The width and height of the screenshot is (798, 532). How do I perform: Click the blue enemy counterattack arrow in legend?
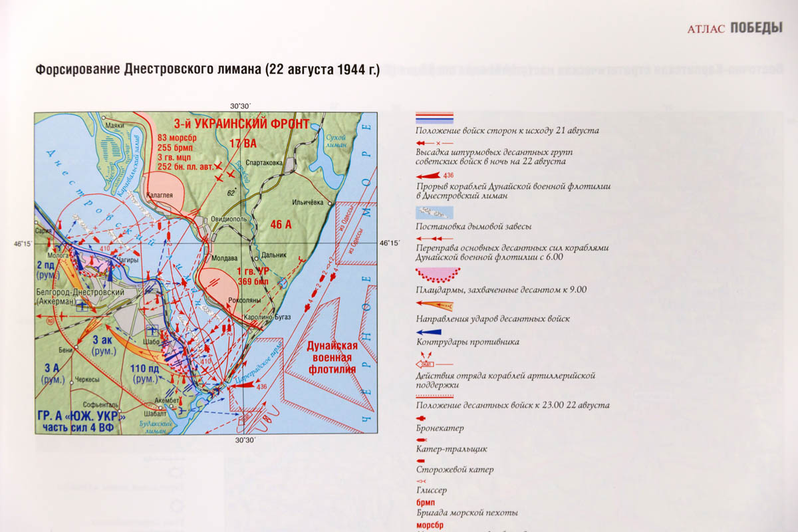(x=434, y=332)
